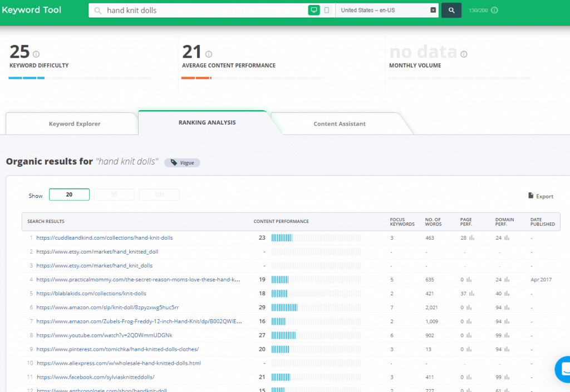Viewport: 570px width, 392px height.
Task: Select the Ranking Analysis tab
Action: (207, 123)
